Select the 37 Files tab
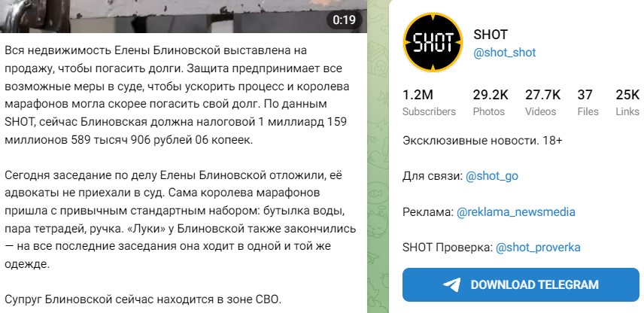This screenshot has height=313, width=644. coord(588,102)
